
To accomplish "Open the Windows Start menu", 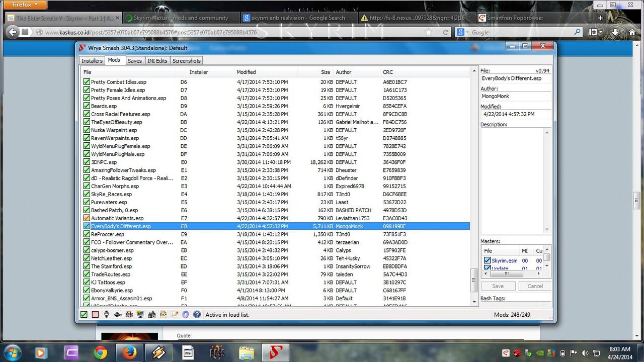I will tap(13, 352).
